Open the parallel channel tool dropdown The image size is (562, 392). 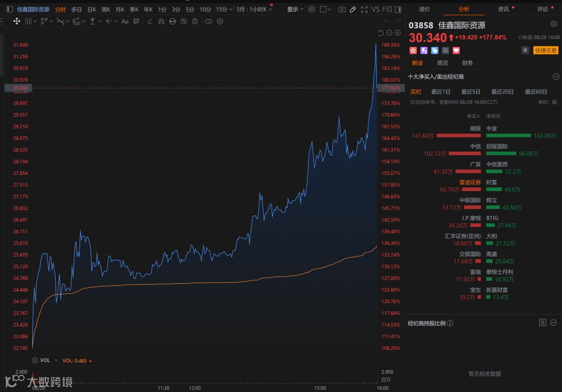(79, 21)
